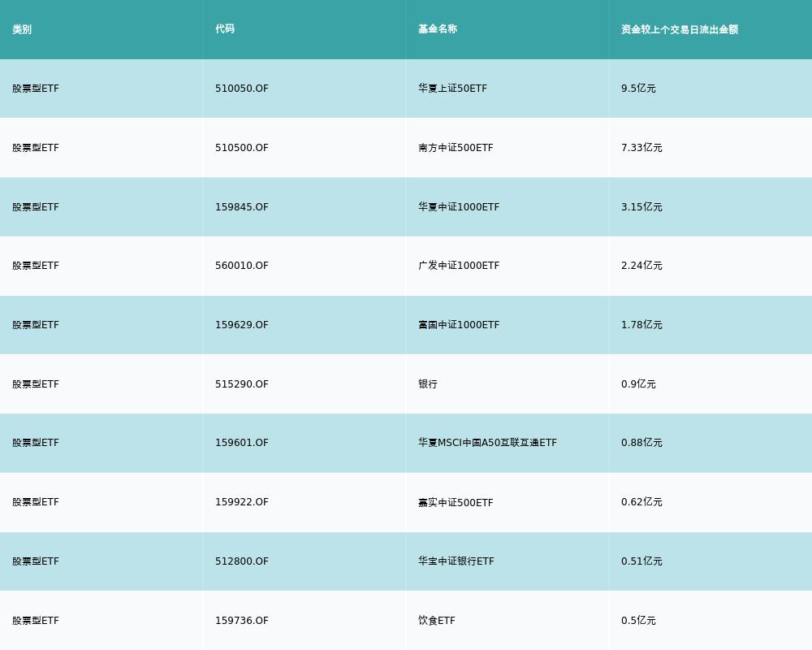Click the 0.88亿元 outflow value
The image size is (812, 650).
tap(641, 443)
